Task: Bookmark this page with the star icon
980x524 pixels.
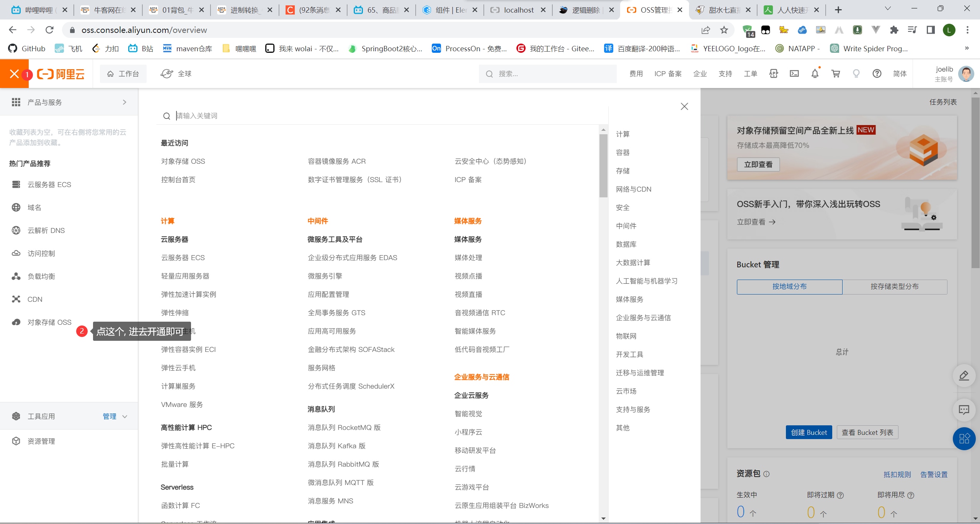Action: click(724, 30)
